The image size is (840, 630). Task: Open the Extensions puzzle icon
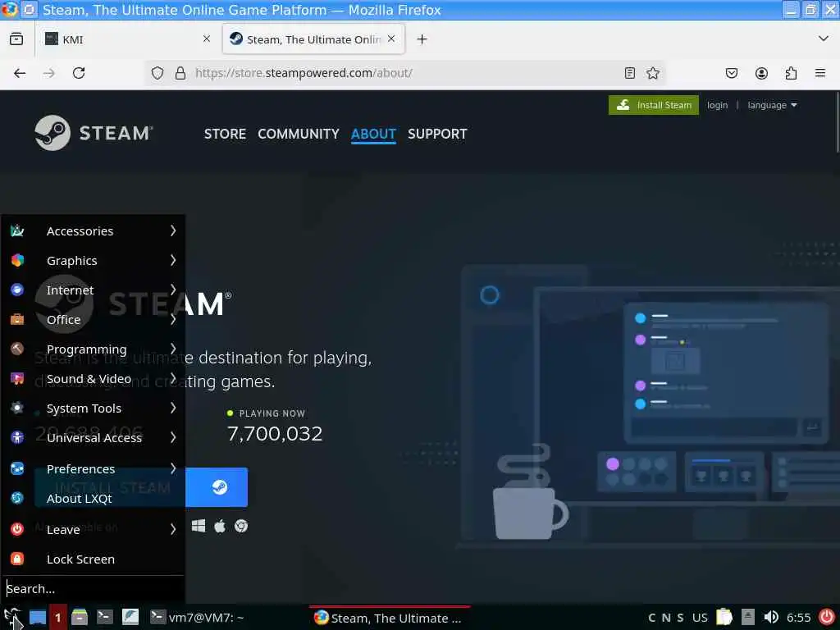(791, 73)
